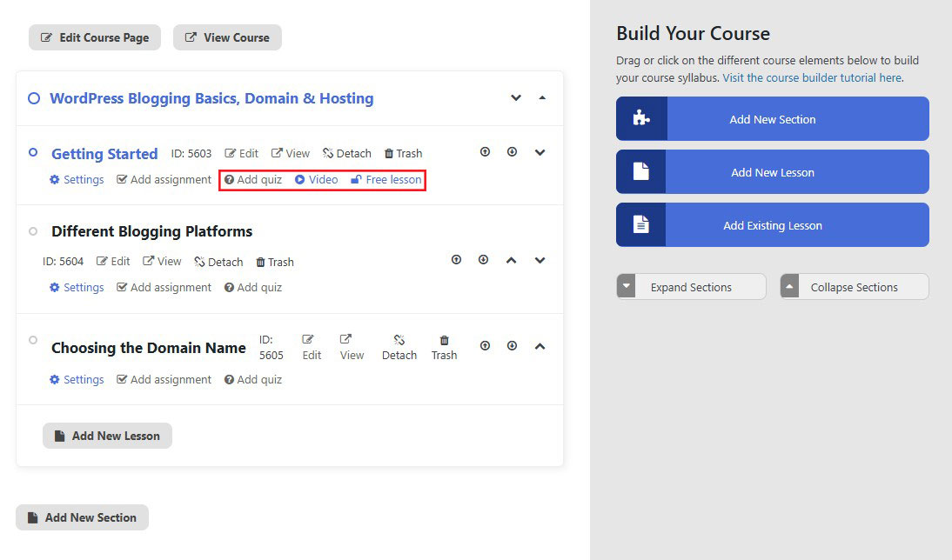Expand the WordPress Blogging Basics section chevron

tap(516, 97)
